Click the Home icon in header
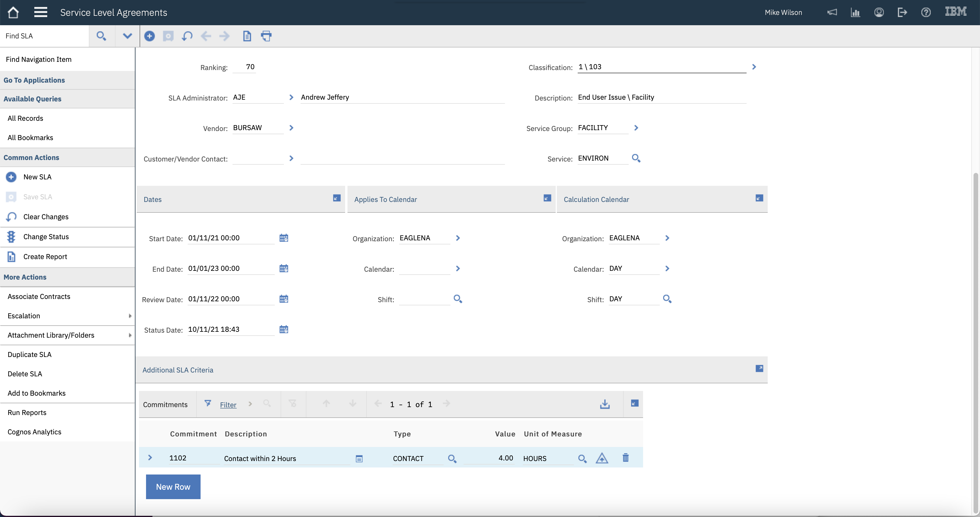This screenshot has width=980, height=517. (x=13, y=13)
